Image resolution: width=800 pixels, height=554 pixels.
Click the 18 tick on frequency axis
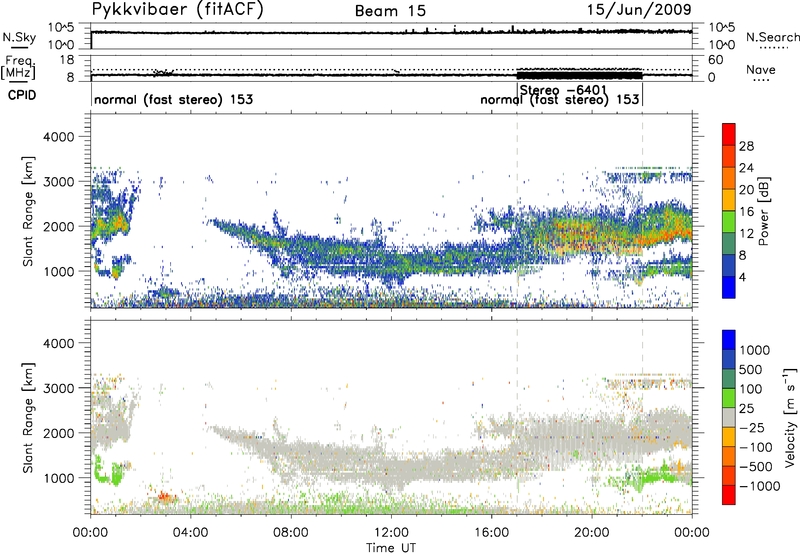[67, 60]
